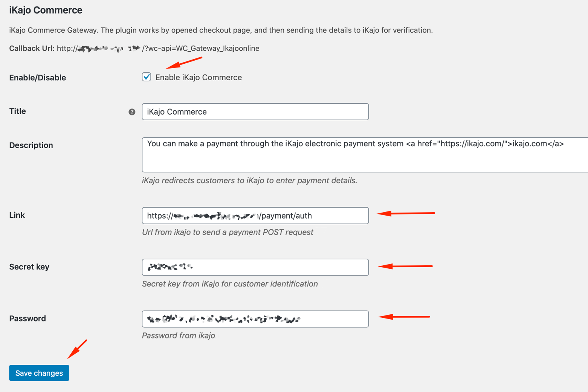Click the help icon beside Title

point(132,112)
